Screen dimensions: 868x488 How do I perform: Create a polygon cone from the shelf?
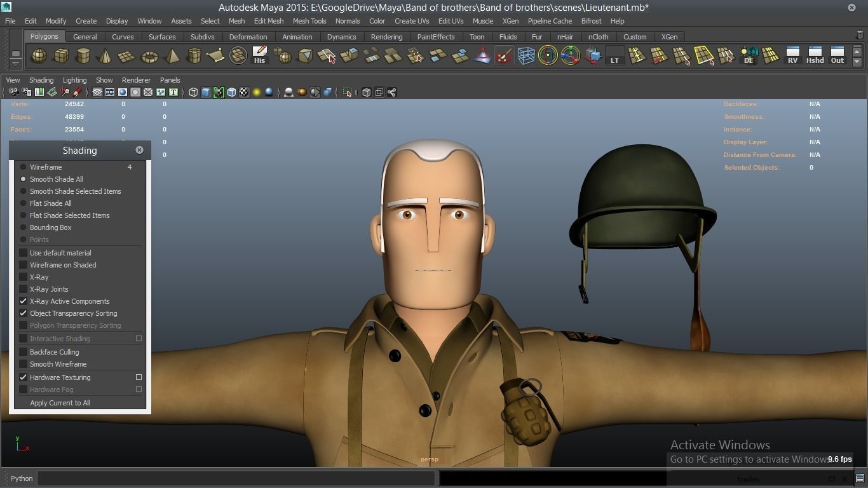pyautogui.click(x=105, y=56)
